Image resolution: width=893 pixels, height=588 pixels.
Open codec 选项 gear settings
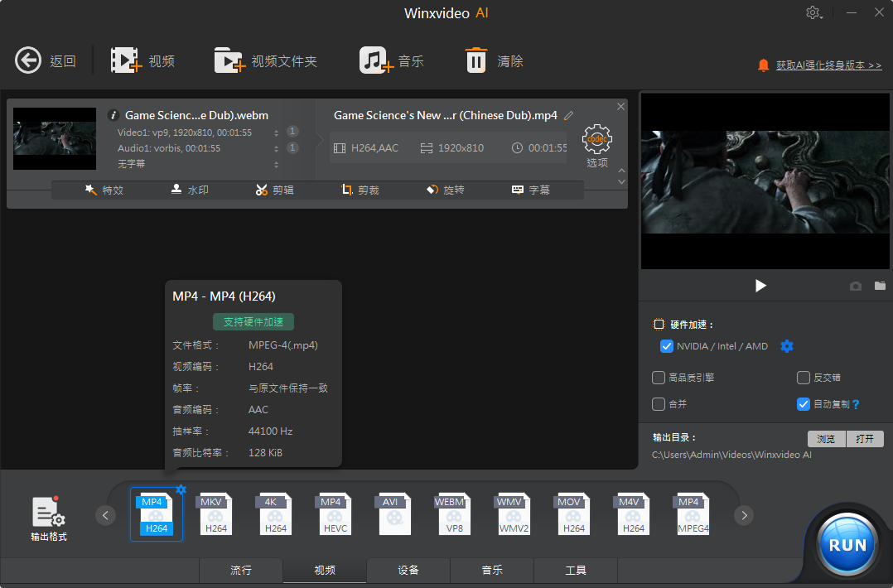click(x=596, y=139)
